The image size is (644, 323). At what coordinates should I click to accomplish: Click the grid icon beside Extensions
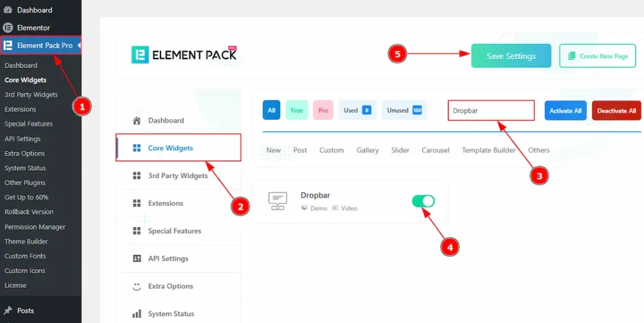coord(136,203)
